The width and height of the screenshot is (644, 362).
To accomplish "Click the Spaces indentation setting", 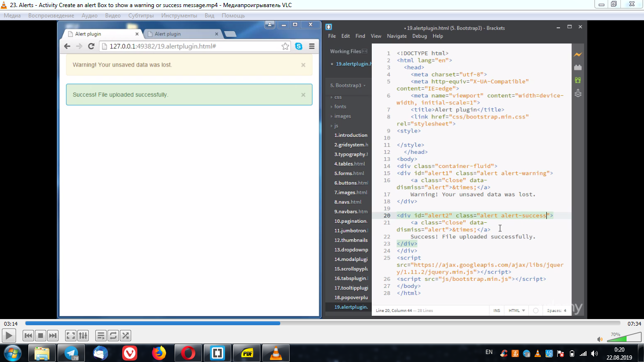I will (x=557, y=311).
